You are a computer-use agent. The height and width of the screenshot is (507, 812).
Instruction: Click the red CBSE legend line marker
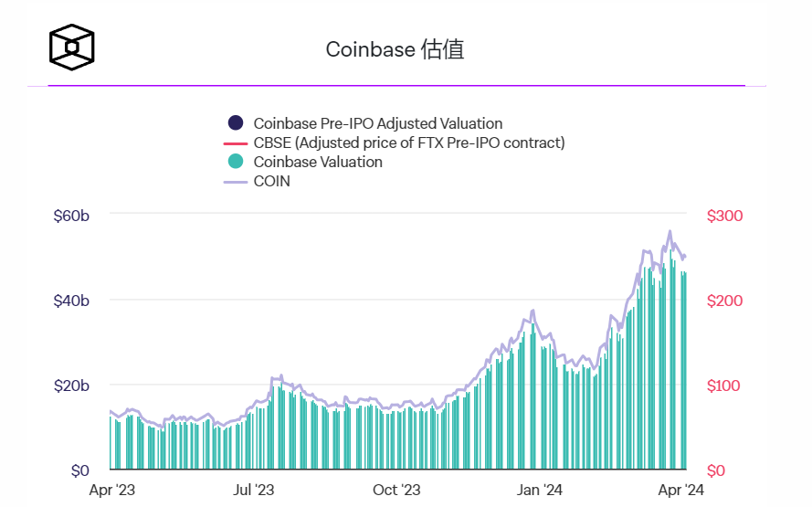[x=236, y=143]
